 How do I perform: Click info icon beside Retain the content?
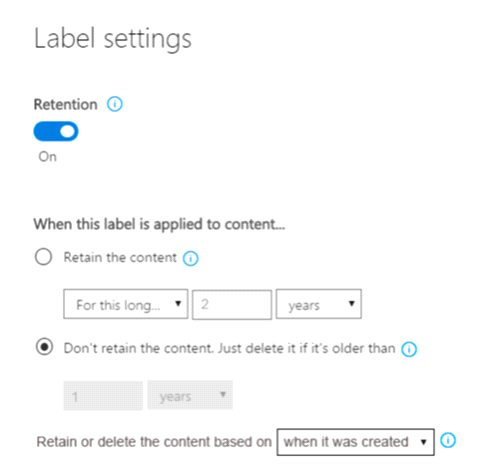point(191,258)
